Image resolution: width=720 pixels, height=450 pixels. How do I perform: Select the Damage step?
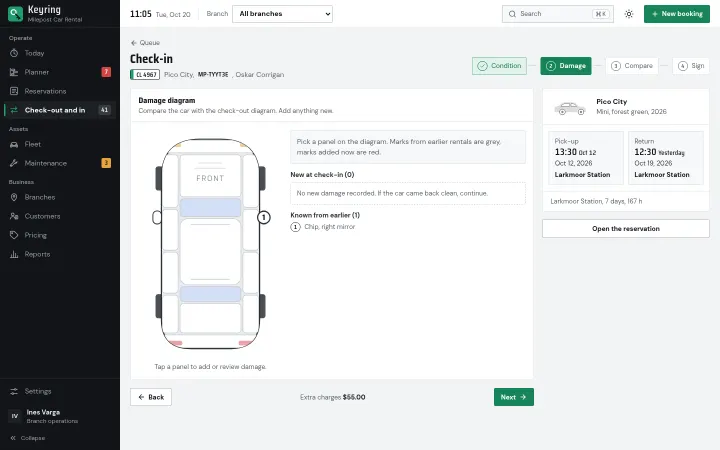[x=566, y=66]
